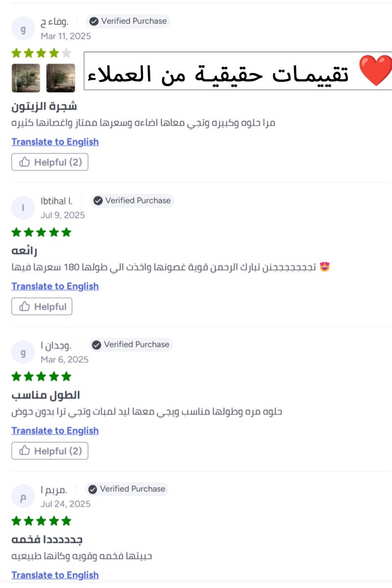The width and height of the screenshot is (392, 588).
Task: Click the thumbs-up icon on وجدان's Helpful button
Action: coord(25,450)
